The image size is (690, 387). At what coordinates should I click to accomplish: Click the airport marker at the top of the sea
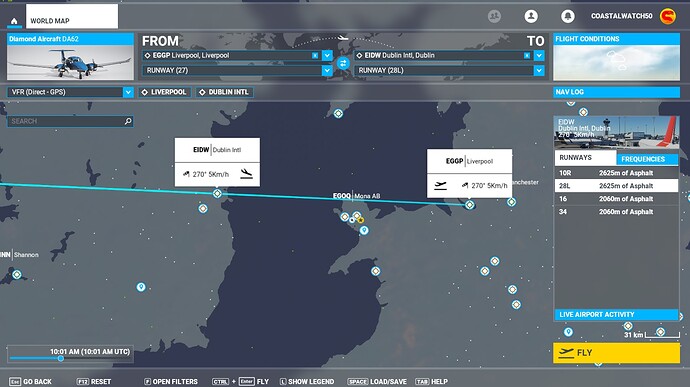pos(338,114)
